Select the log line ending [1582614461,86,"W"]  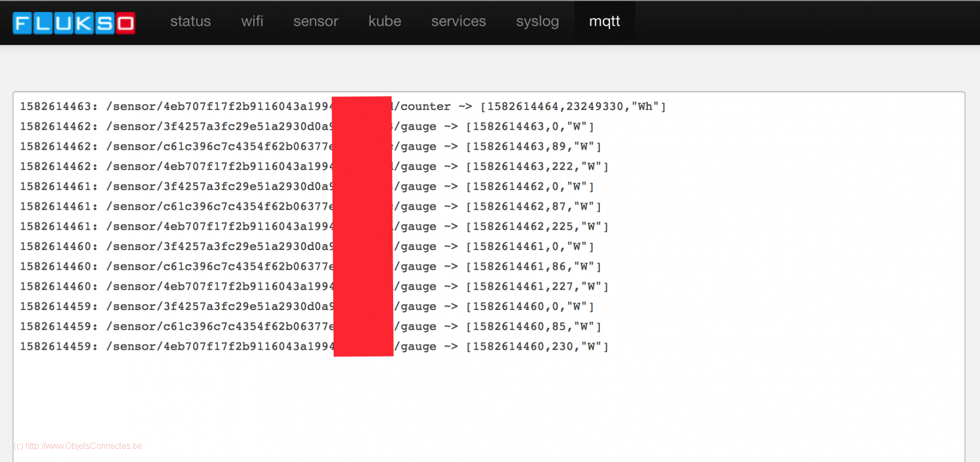click(311, 266)
